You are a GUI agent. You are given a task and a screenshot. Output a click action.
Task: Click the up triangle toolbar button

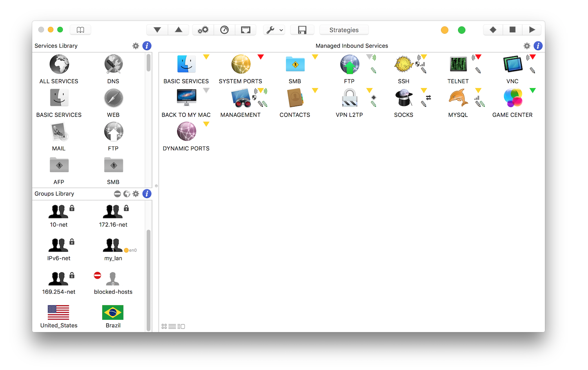(x=178, y=30)
